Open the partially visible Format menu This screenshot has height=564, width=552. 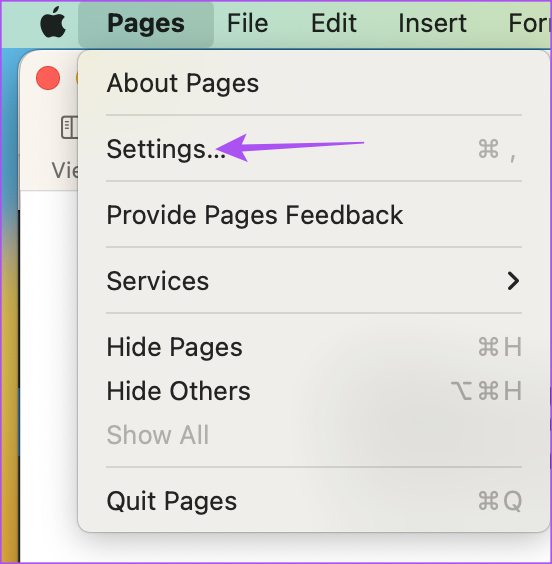[530, 23]
